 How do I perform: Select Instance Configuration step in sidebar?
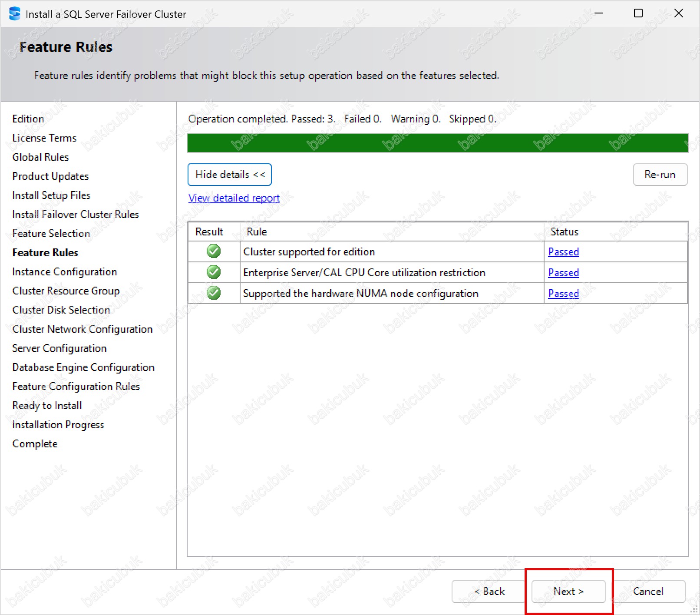click(x=64, y=272)
